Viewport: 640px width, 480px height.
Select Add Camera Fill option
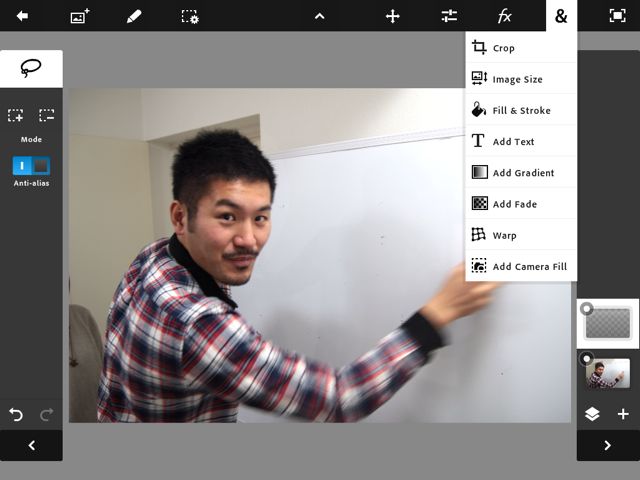pyautogui.click(x=521, y=266)
